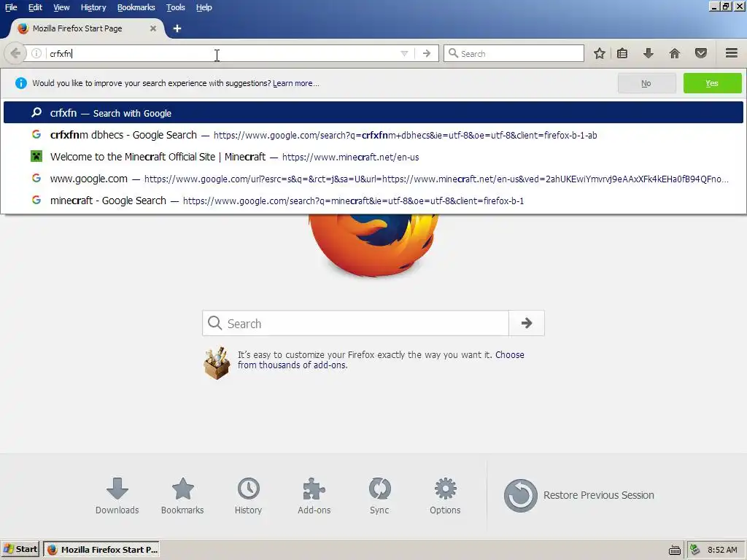Show your bookmarks list icon
The width and height of the screenshot is (747, 560).
[622, 53]
